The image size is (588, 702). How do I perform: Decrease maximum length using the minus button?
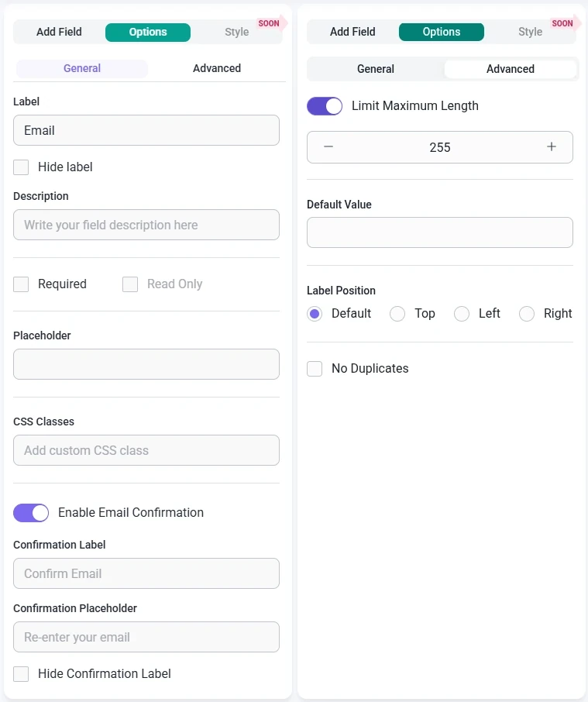click(x=328, y=147)
